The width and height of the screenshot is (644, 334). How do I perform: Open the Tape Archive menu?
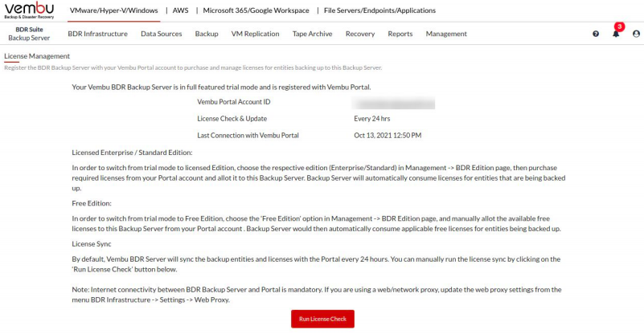tap(312, 34)
